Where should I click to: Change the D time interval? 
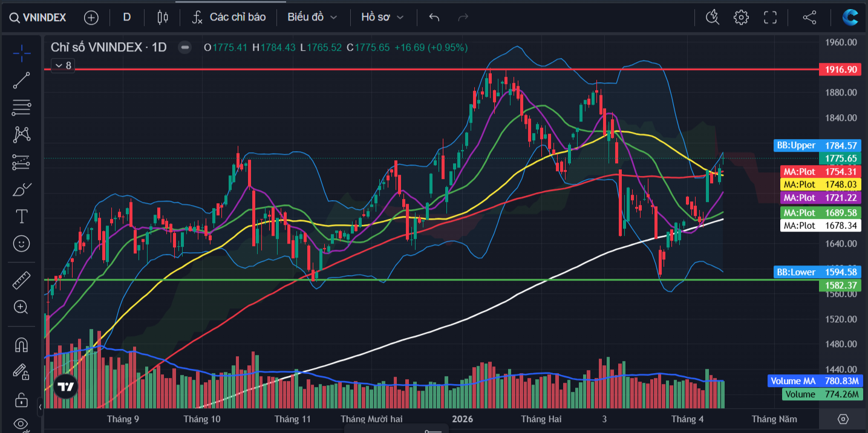[x=127, y=18]
